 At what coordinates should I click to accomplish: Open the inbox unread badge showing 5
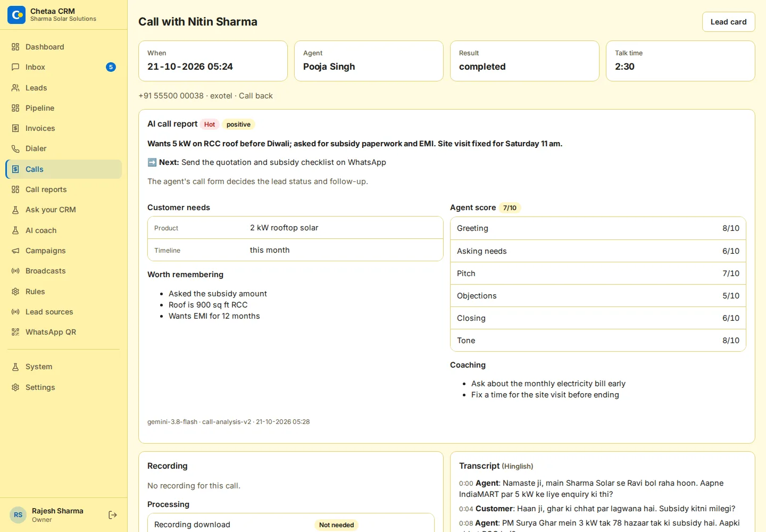tap(111, 67)
